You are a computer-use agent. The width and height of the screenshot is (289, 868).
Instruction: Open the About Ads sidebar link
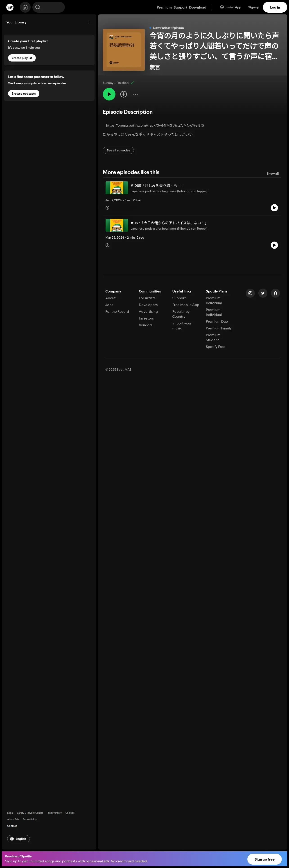click(x=13, y=819)
